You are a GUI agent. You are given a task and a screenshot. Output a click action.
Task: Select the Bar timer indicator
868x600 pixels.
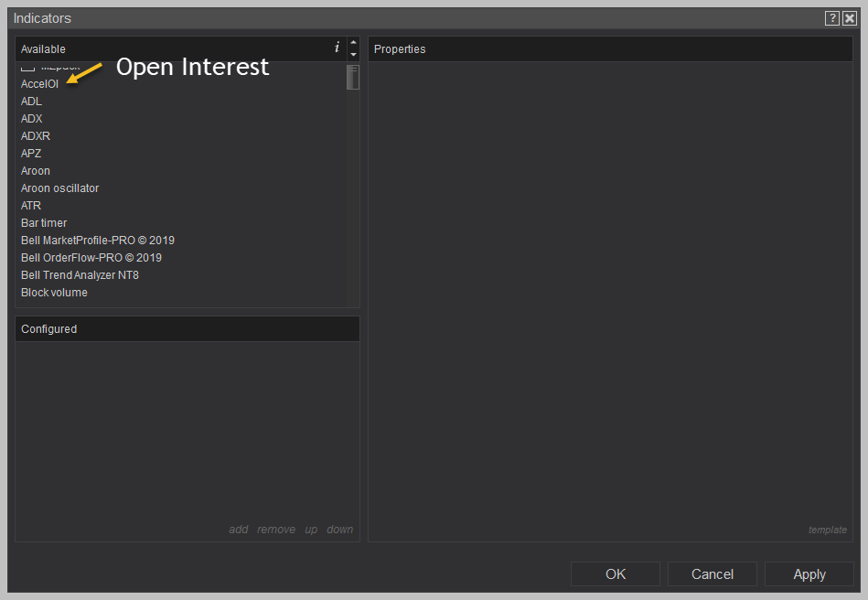(44, 223)
